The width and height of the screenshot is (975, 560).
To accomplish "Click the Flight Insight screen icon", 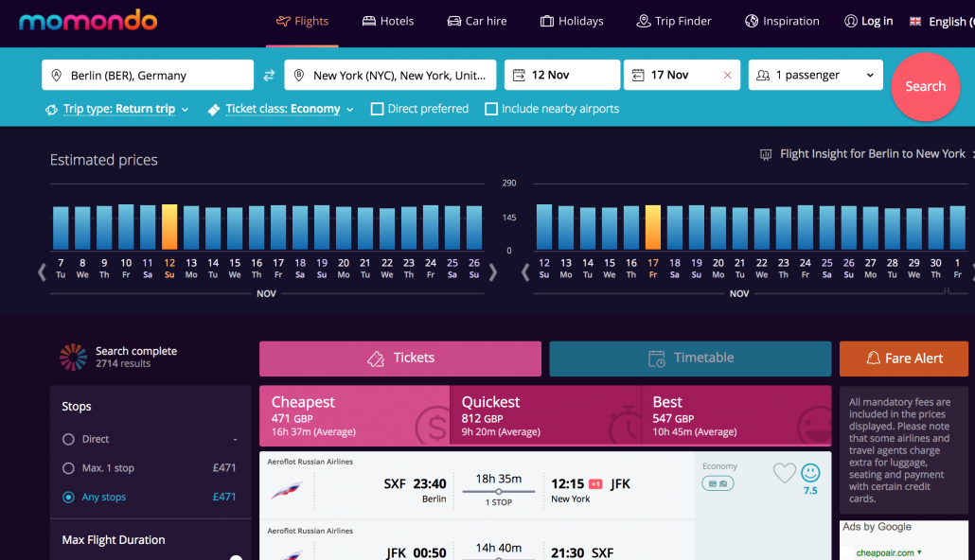I will (x=765, y=153).
